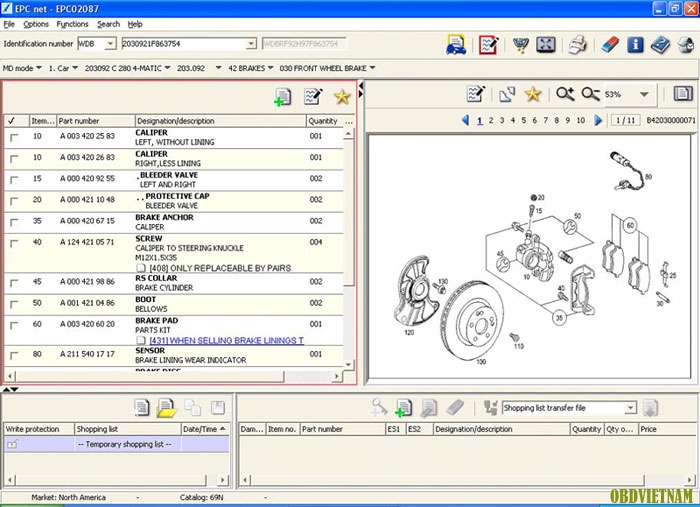Expand the zoom percentage 53% dropdown
Viewport: 700px width, 507px height.
[643, 95]
